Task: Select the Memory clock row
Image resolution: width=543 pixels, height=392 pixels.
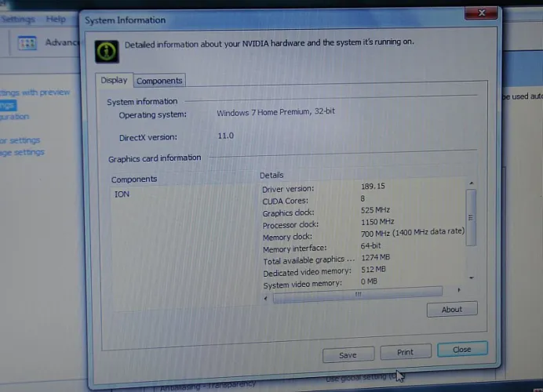Action: click(287, 237)
